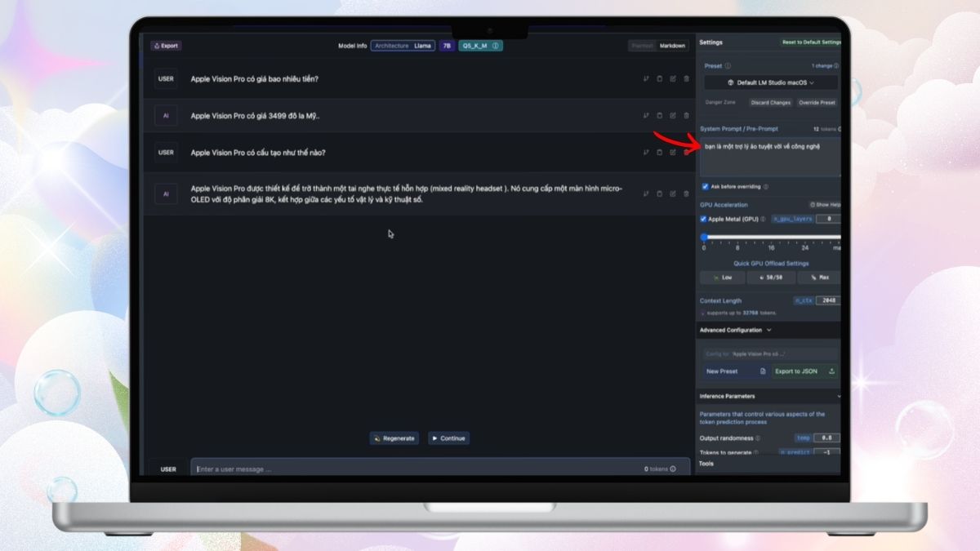Click the 24 tick on the GPU slider

(805, 247)
